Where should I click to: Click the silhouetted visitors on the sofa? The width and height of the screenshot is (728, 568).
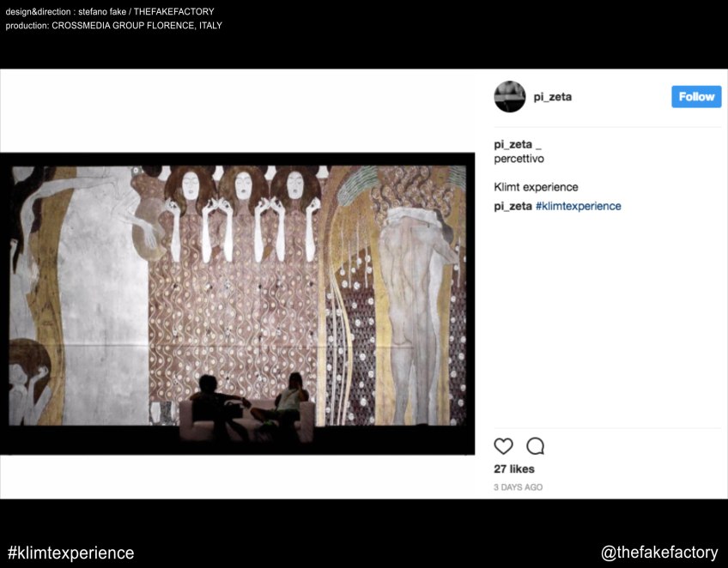[x=249, y=403]
